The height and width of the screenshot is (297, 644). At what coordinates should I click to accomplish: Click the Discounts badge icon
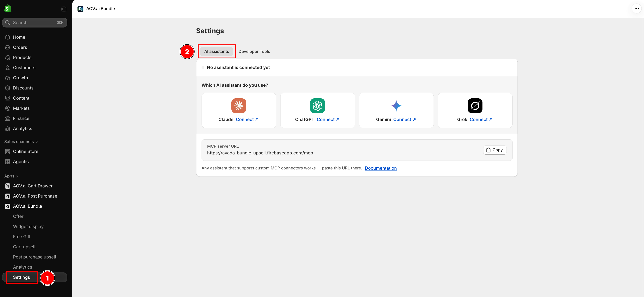(x=8, y=88)
